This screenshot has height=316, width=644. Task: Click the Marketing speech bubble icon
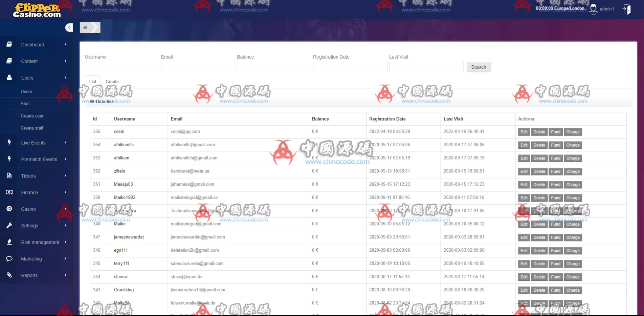pos(9,259)
